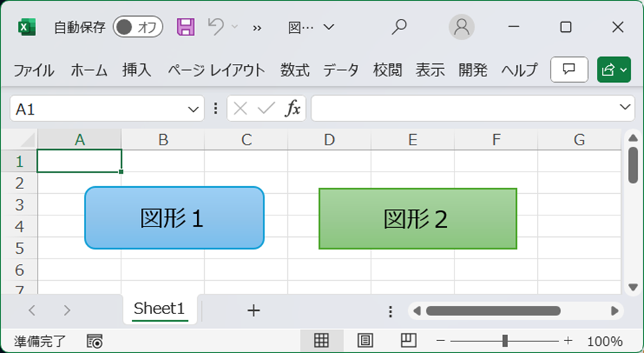Toggle the 自動保存 AutoSave switch
The width and height of the screenshot is (644, 353).
point(138,27)
